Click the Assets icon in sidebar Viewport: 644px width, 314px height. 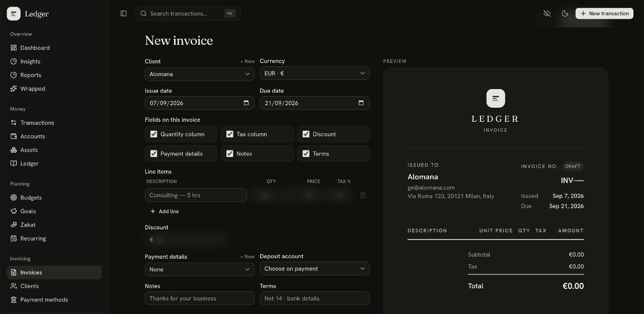pyautogui.click(x=14, y=150)
